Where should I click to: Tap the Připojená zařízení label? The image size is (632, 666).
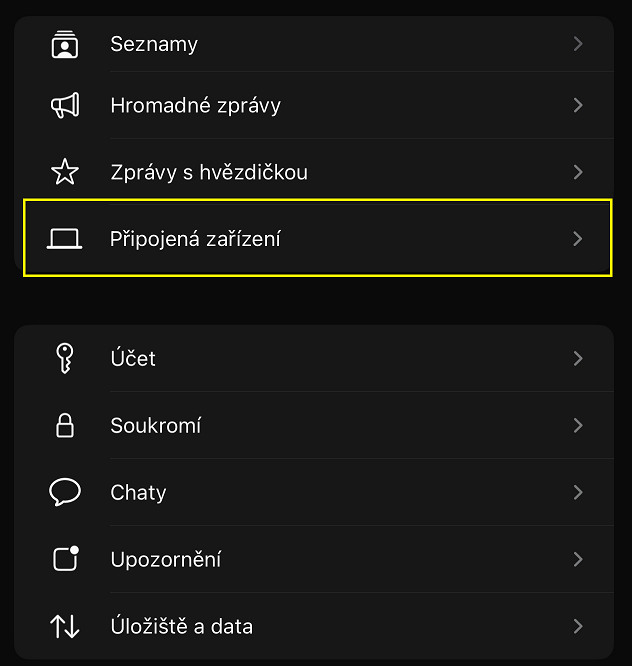coord(195,239)
